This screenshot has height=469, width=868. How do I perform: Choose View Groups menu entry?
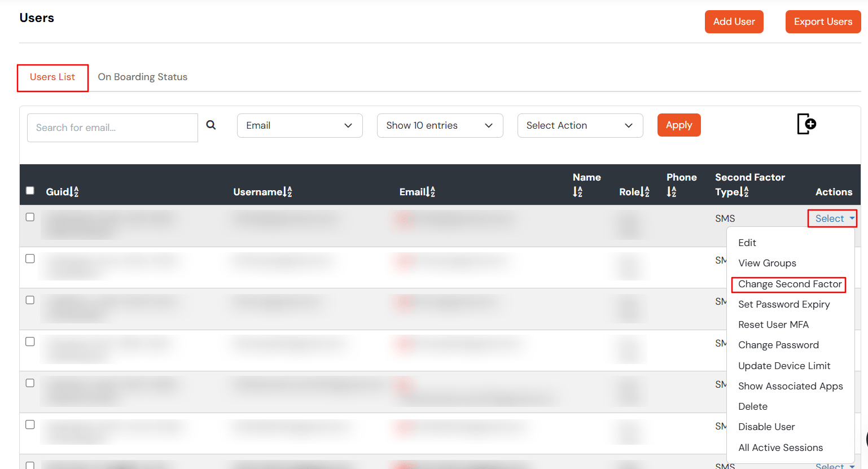(767, 263)
